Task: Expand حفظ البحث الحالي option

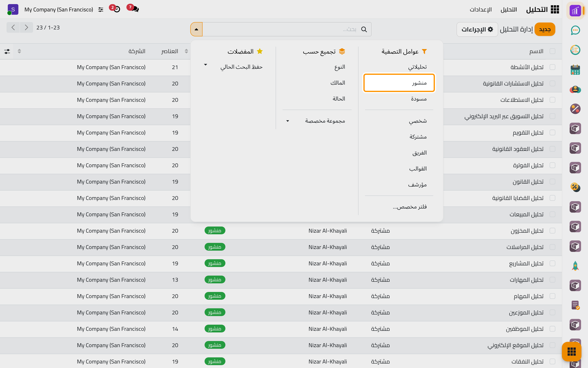Action: 235,67
